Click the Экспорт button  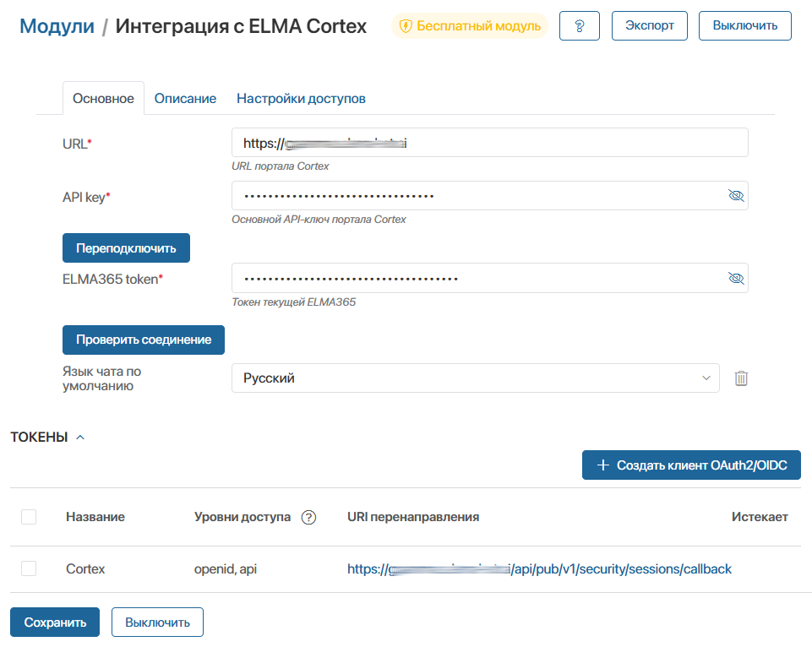coord(649,25)
